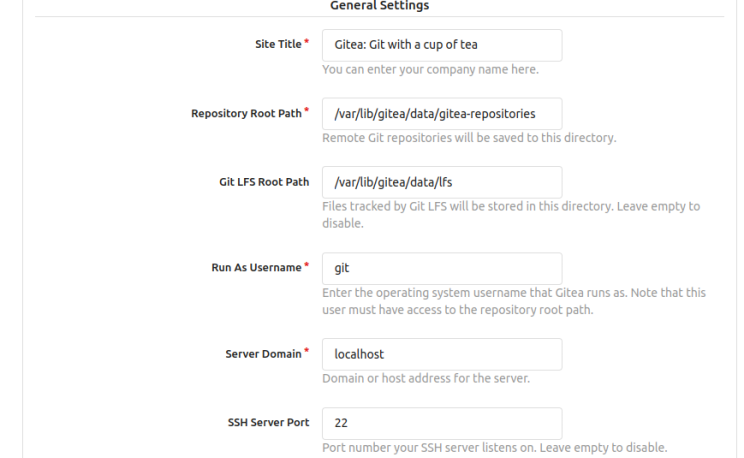Click the Run As Username input
The height and width of the screenshot is (458, 744).
click(441, 268)
